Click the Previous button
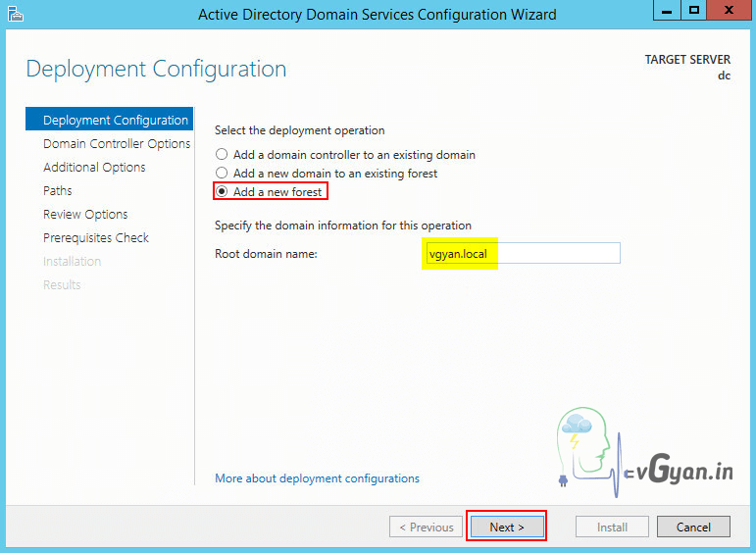 pos(426,527)
